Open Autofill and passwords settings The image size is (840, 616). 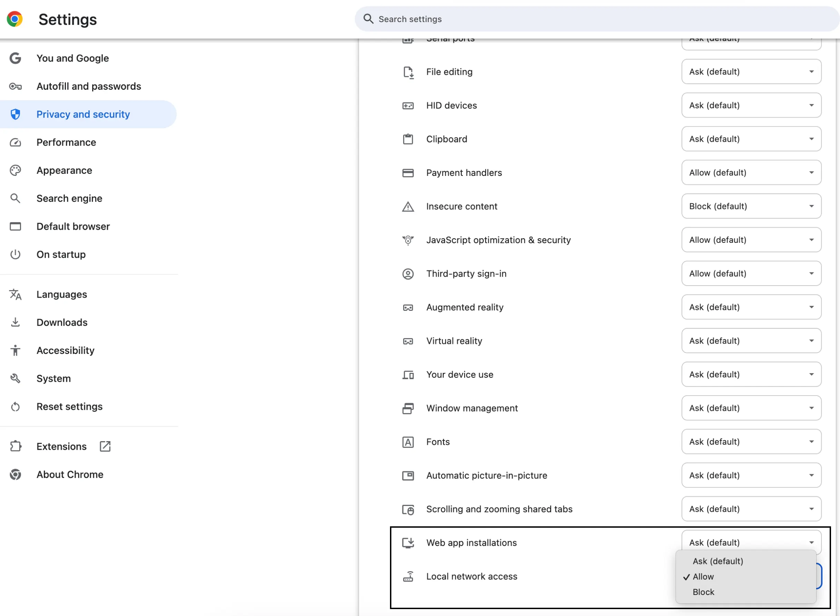[x=88, y=86]
